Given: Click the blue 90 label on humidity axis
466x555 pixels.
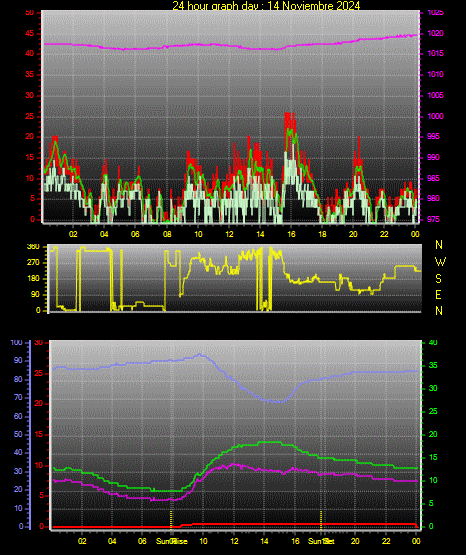Looking at the screenshot, I should coord(18,361).
